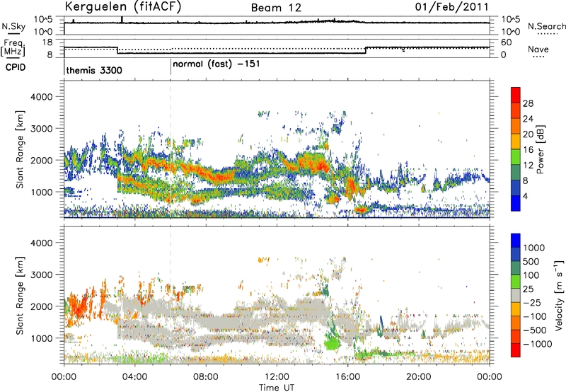Pick the Velocity segment between 500 and 1000
The height and width of the screenshot is (392, 566).
516,254
